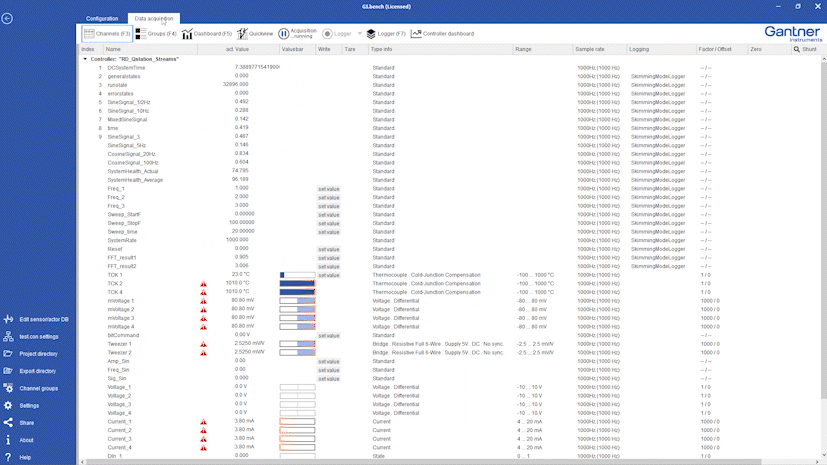Screen dimensions: 827x465
Task: Click the warning icon for TCK 2
Action: 204,284
